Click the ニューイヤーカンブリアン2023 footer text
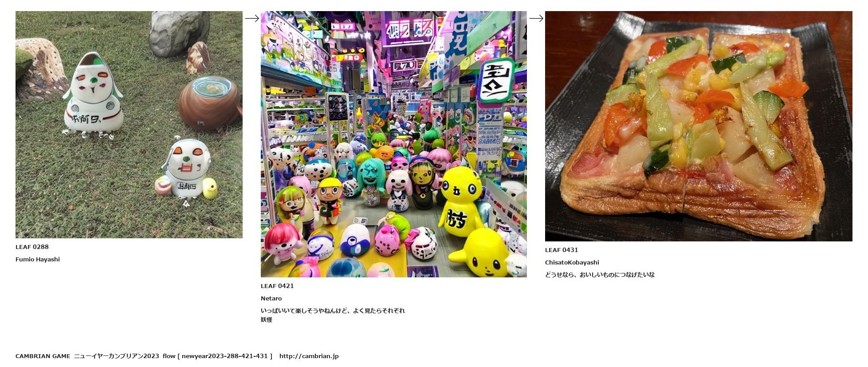Viewport: 868px width, 367px height. 116,356
